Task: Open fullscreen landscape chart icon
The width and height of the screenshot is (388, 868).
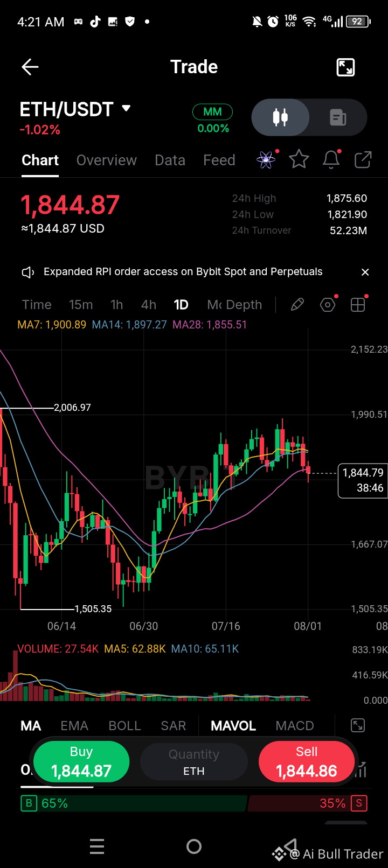Action: tap(345, 67)
